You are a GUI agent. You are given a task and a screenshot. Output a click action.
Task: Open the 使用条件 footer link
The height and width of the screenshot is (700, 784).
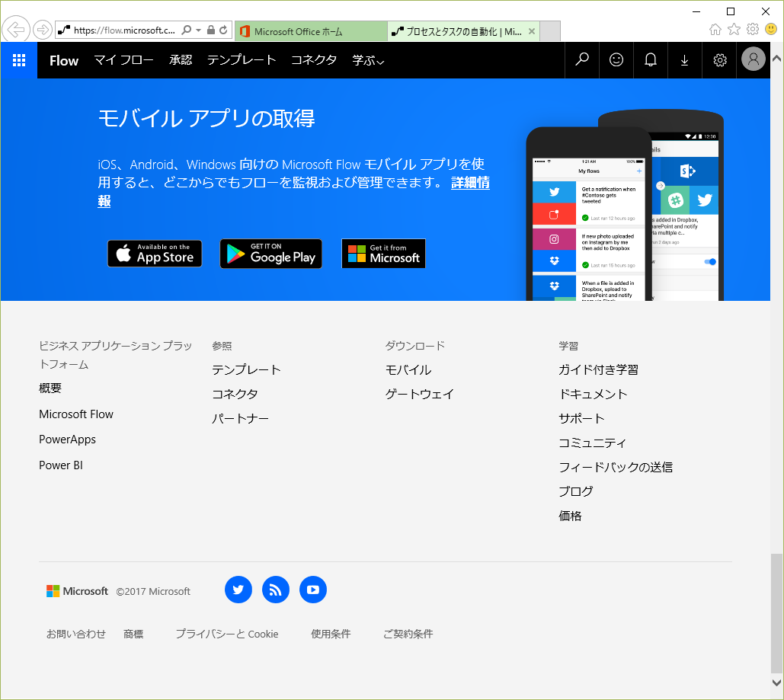(x=331, y=634)
